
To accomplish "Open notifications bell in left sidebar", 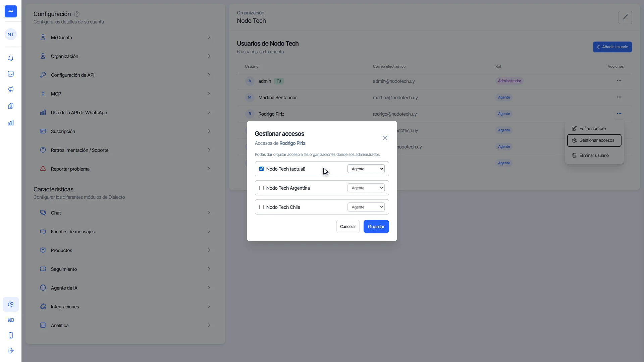I will point(11,58).
